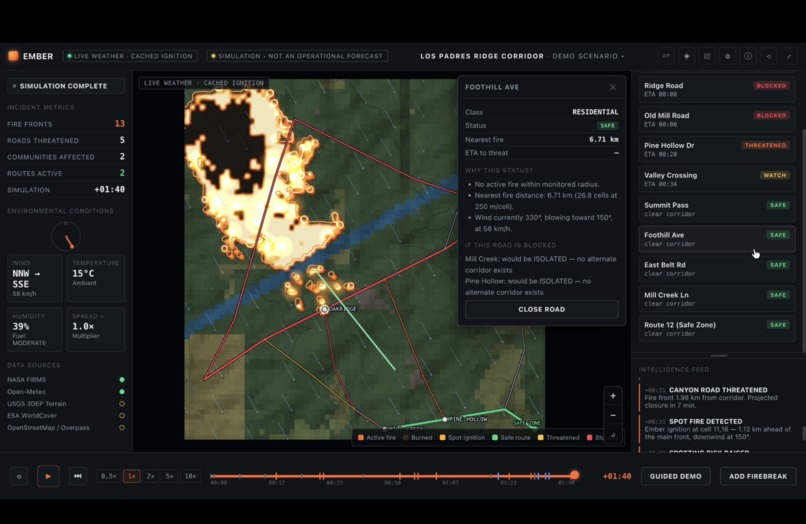Viewport: 806px width, 524px height.
Task: Select the Valley Crossing watch row
Action: [x=717, y=179]
